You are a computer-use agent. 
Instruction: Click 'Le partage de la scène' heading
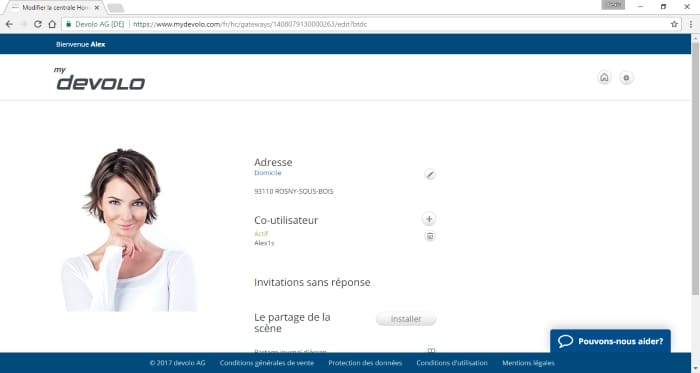click(292, 323)
